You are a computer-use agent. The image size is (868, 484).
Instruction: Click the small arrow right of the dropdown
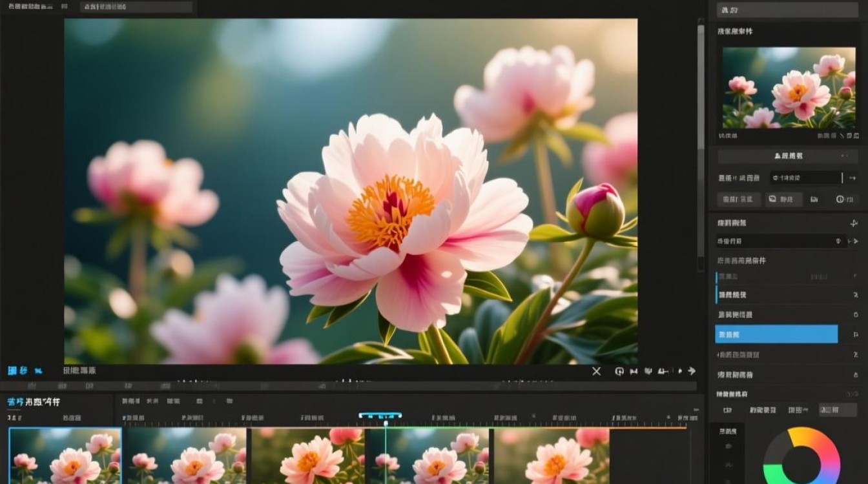(x=856, y=241)
